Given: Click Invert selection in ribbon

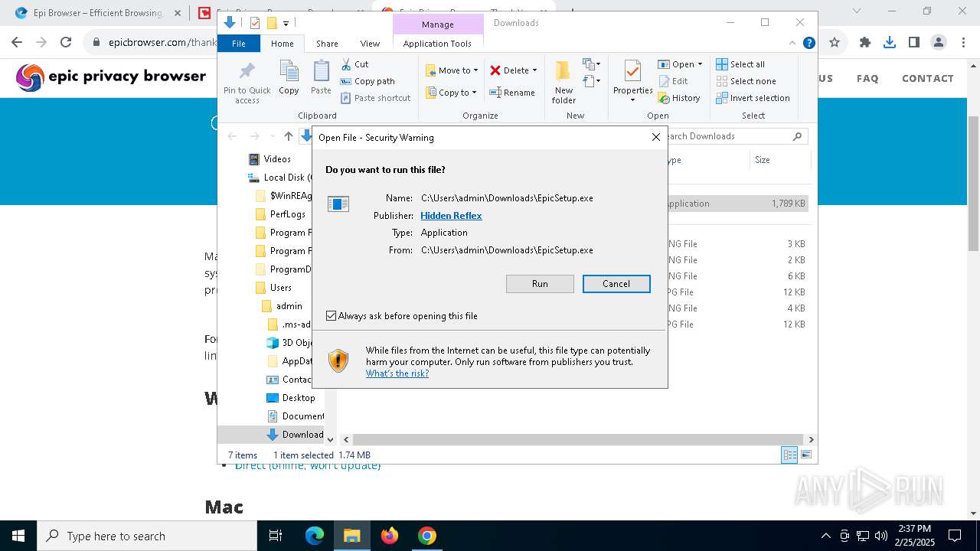Looking at the screenshot, I should [x=753, y=98].
